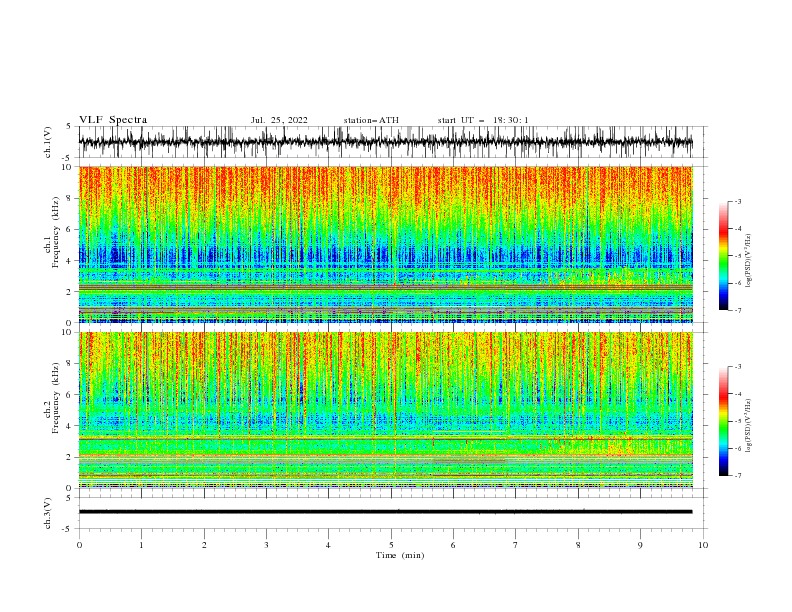Click the "9" minute time tick label
The image size is (792, 612).
640,545
